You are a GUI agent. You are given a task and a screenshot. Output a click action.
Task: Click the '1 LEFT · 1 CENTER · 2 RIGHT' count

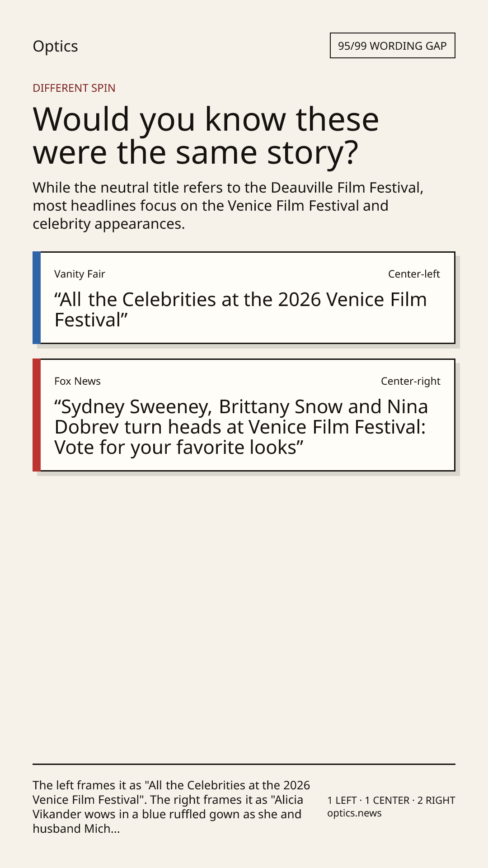click(391, 800)
